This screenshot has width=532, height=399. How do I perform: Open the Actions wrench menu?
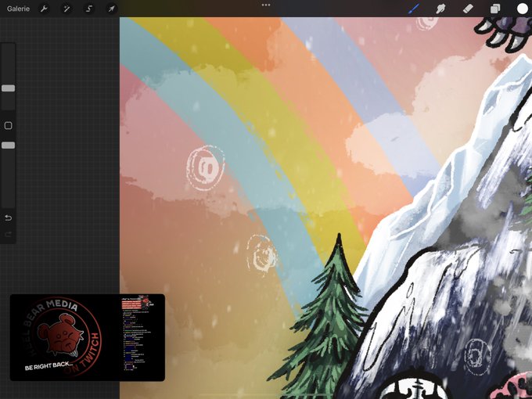pyautogui.click(x=44, y=9)
